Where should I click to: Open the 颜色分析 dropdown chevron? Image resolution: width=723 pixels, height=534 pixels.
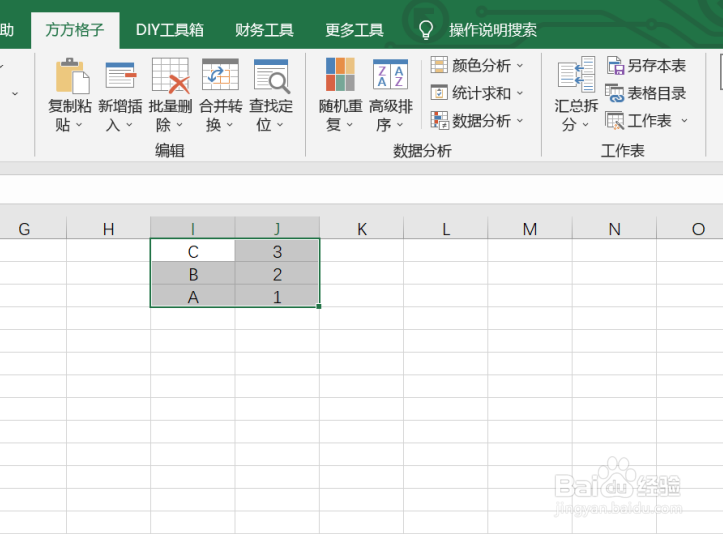click(520, 66)
